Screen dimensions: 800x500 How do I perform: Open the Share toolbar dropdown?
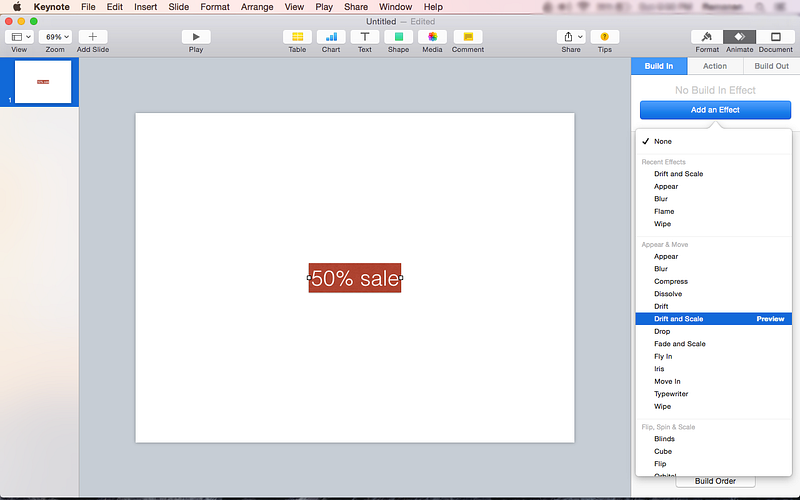(x=571, y=37)
